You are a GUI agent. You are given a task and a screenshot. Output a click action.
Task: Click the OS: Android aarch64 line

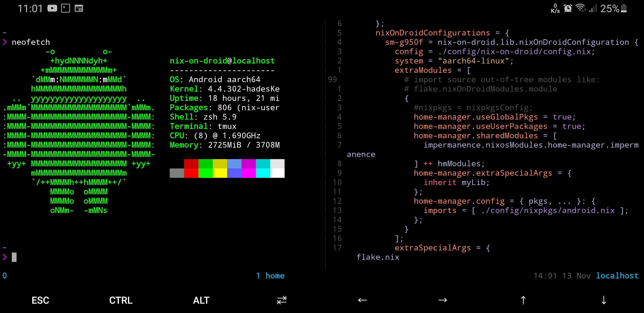pos(215,79)
